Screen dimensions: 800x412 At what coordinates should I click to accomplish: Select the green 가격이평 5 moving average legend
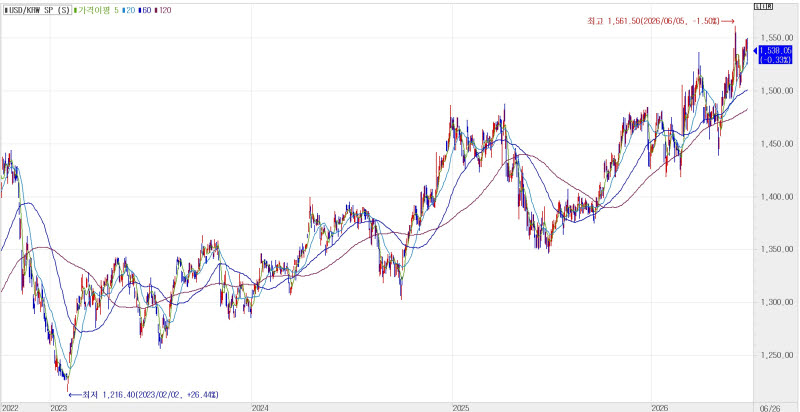(96, 10)
